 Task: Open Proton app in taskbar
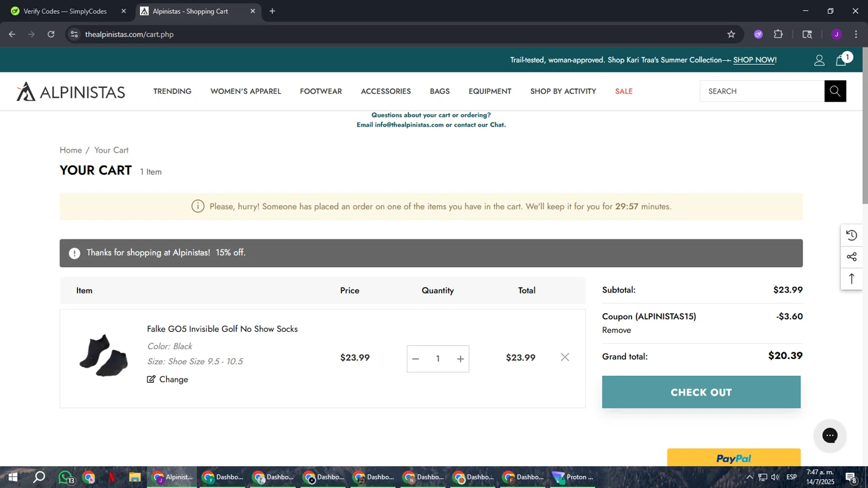coord(573,478)
